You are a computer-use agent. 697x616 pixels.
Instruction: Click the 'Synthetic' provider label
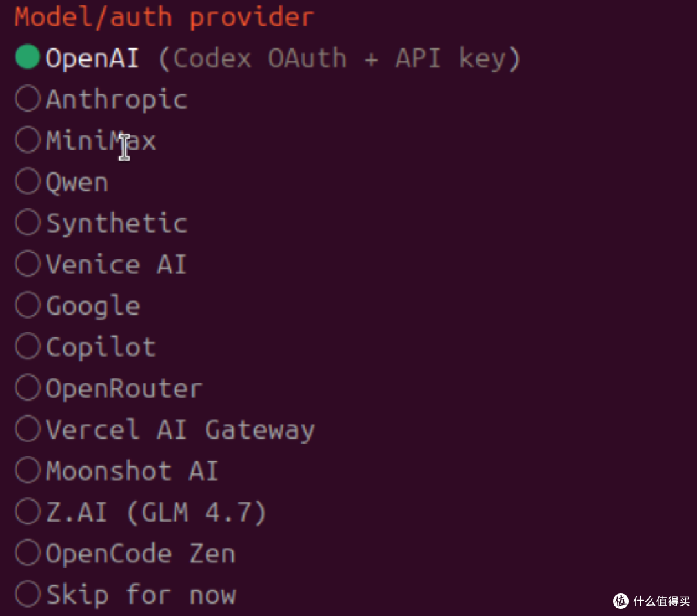(x=116, y=223)
